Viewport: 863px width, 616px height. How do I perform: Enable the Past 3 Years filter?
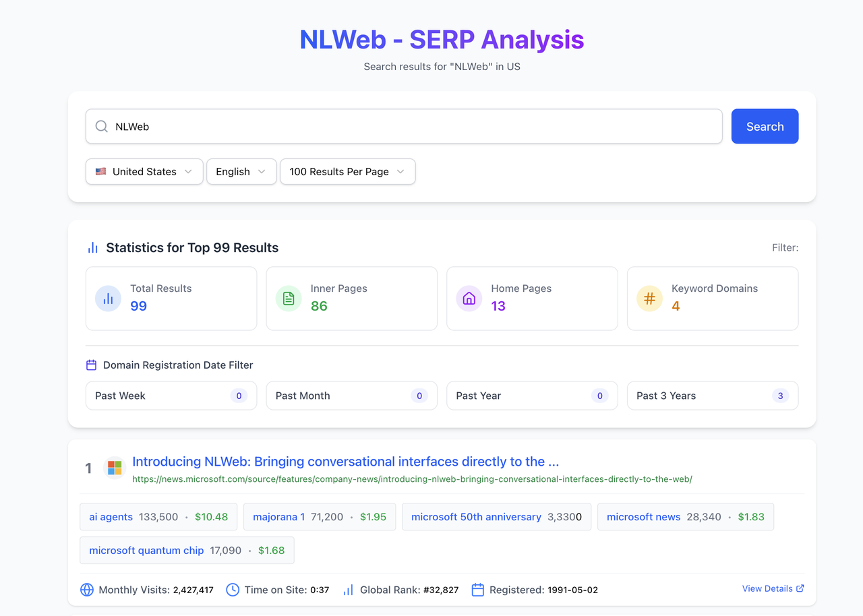coord(712,396)
